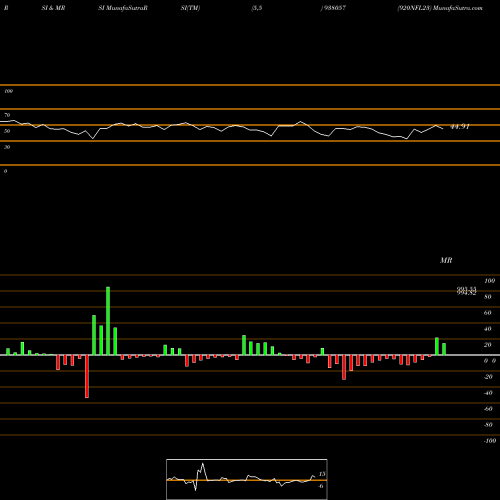The height and width of the screenshot is (500, 500).
Task: Click the 938657 code in header
Action: 334,8
